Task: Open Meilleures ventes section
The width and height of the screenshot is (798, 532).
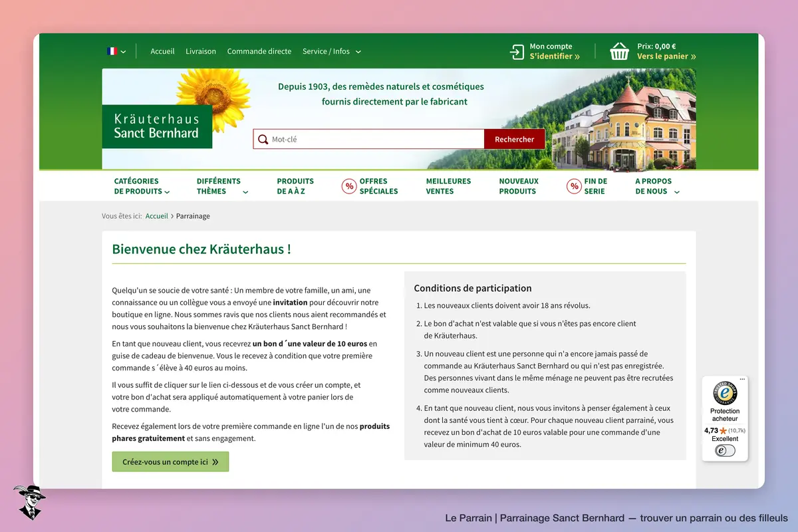Action: click(448, 186)
